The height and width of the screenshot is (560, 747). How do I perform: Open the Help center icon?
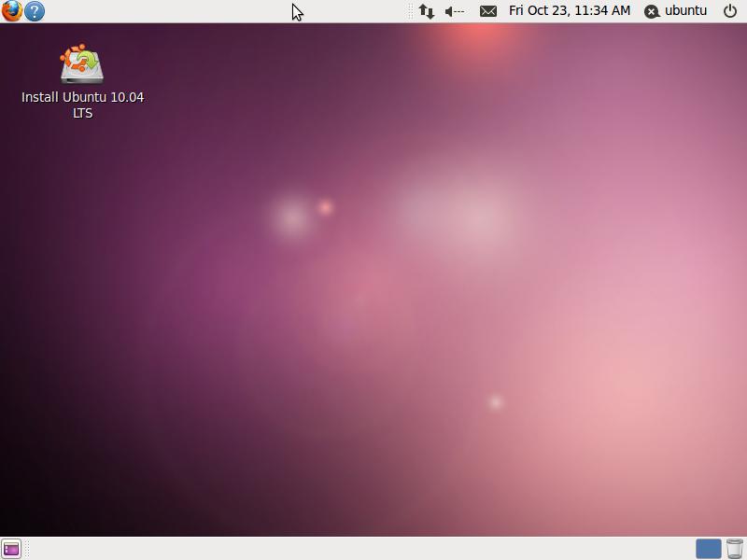[35, 11]
